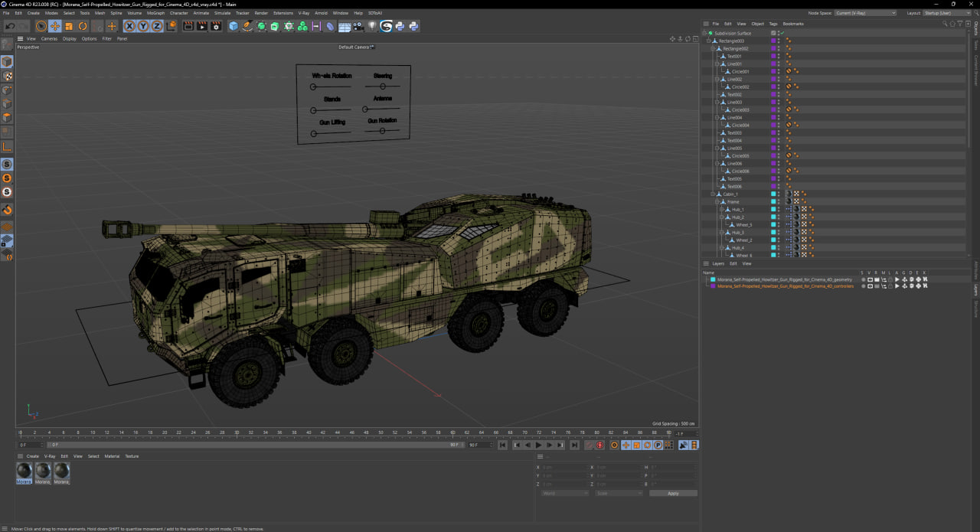Open Render Settings icon
The width and height of the screenshot is (980, 532).
pos(216,26)
